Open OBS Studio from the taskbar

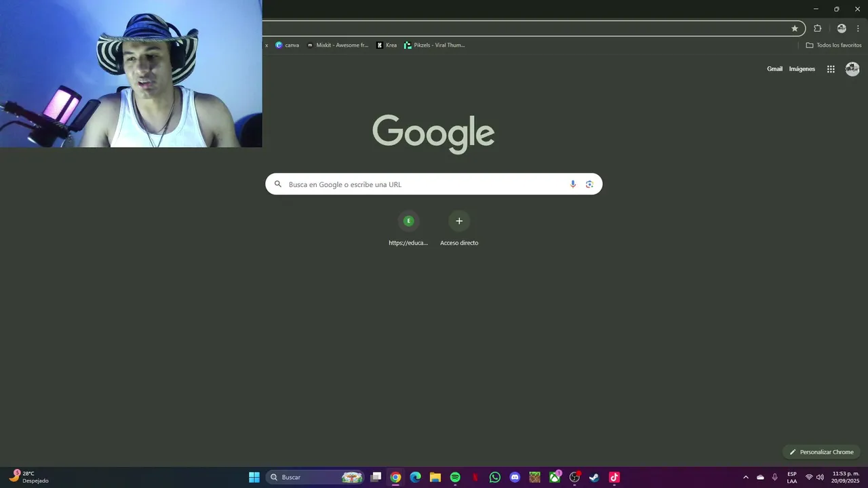tap(574, 477)
